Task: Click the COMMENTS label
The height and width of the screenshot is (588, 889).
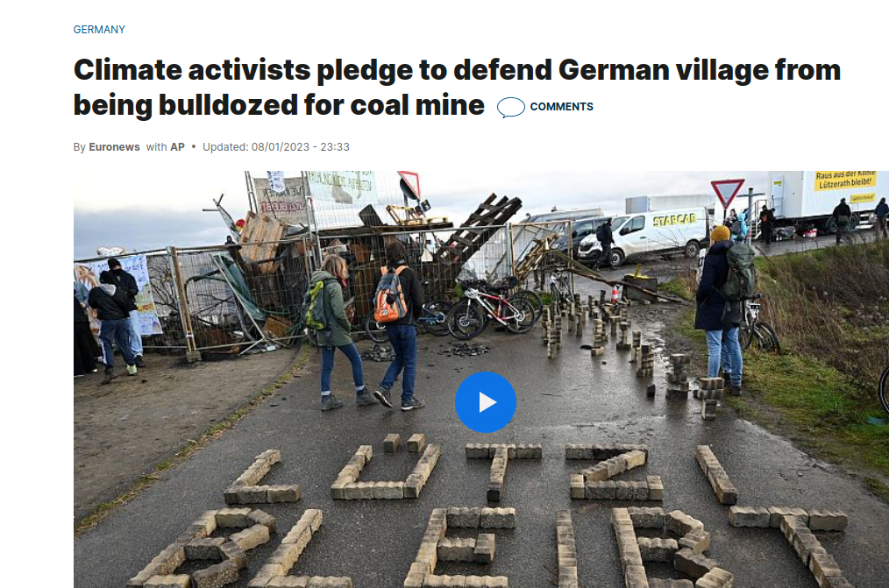Action: pos(561,107)
